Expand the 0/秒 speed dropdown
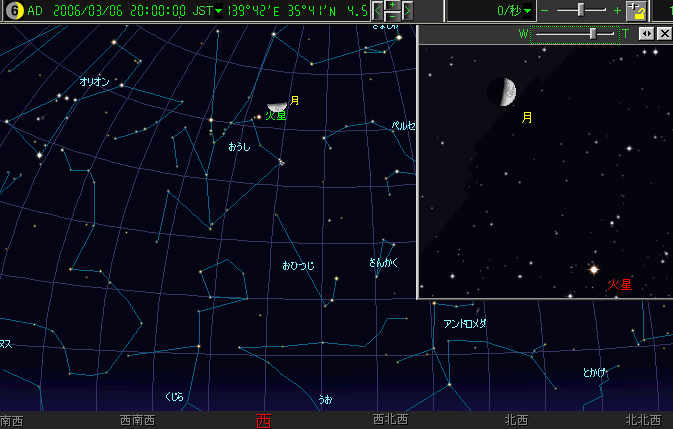This screenshot has height=429, width=673. (x=527, y=11)
